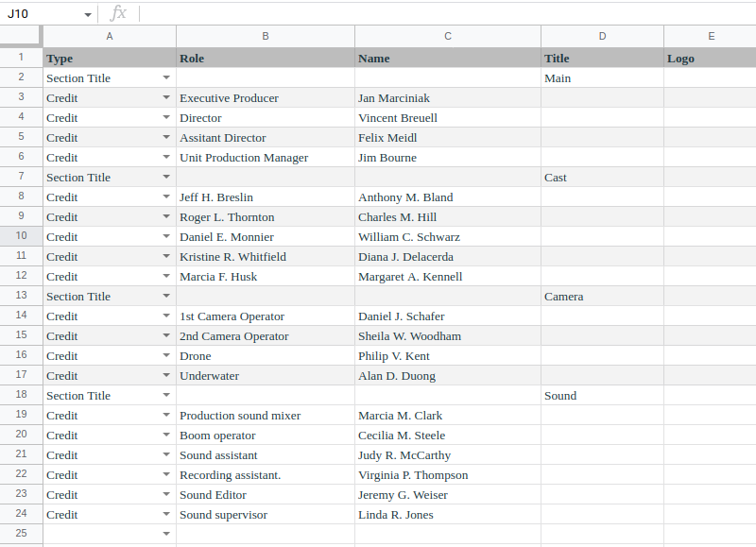
Task: Select the cell containing Cast
Action: [602, 178]
